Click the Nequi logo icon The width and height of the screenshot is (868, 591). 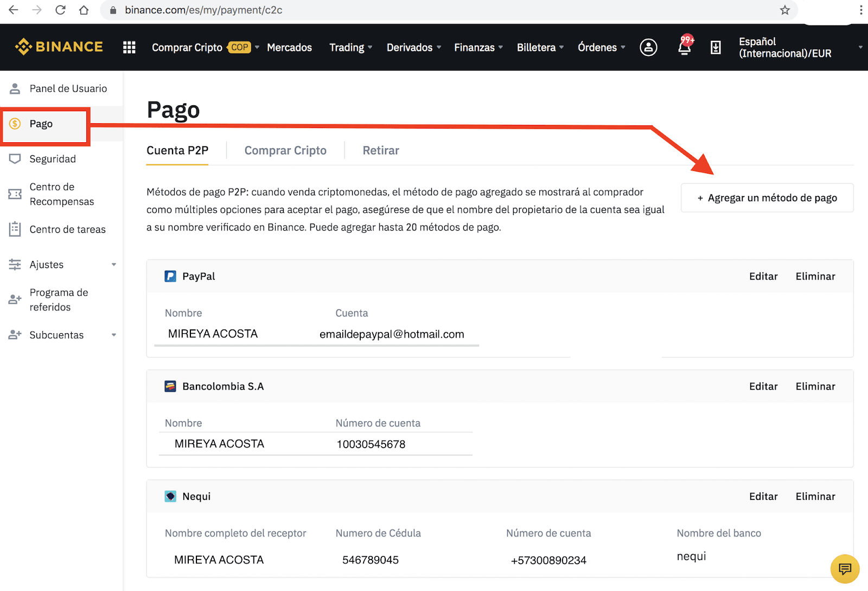(x=170, y=497)
